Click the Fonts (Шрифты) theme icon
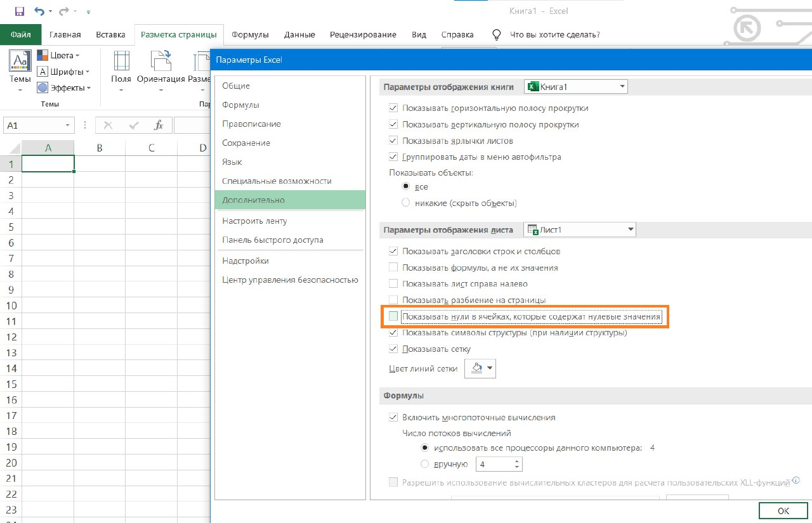The height and width of the screenshot is (523, 812). [43, 72]
